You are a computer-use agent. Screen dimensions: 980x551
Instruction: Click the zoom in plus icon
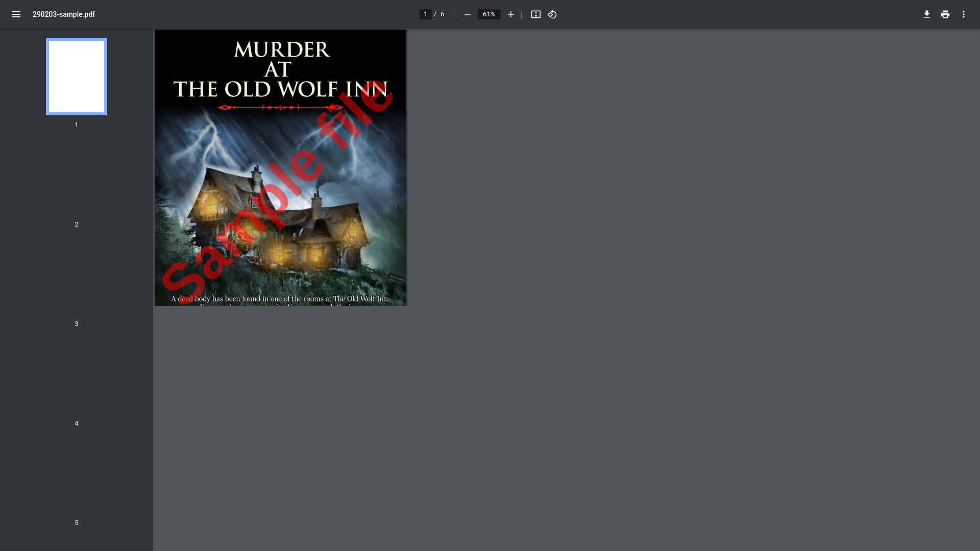pyautogui.click(x=510, y=14)
